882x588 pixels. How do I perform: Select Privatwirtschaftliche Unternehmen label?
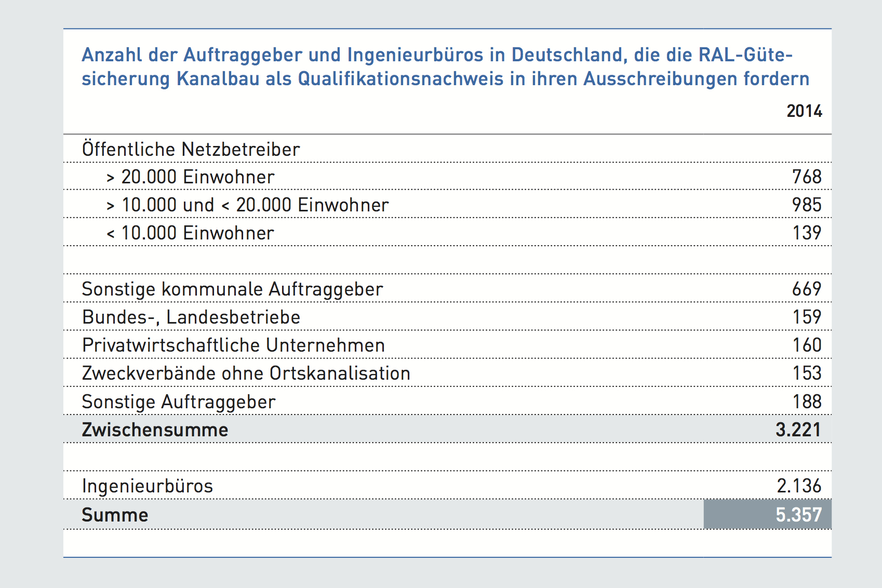pos(233,345)
